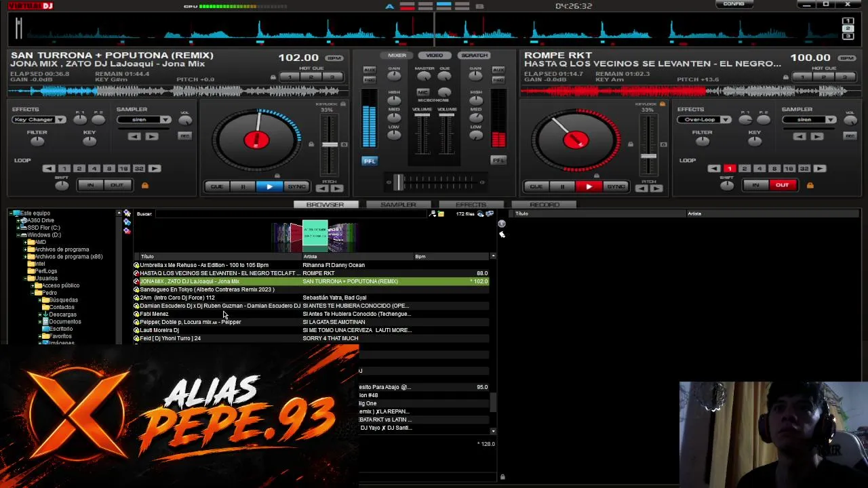868x488 pixels.
Task: Click the mixer MASTER volume knob
Action: click(x=424, y=76)
